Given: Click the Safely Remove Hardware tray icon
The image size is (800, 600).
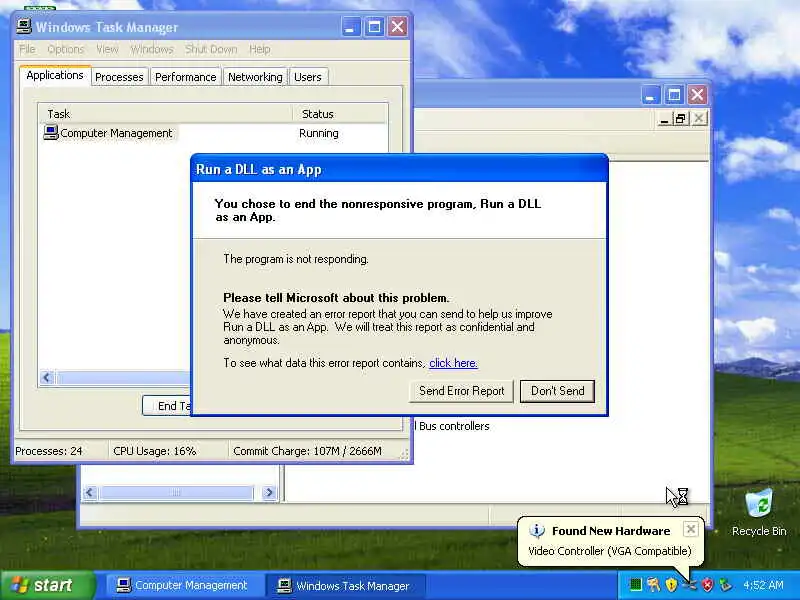Looking at the screenshot, I should coord(725,585).
